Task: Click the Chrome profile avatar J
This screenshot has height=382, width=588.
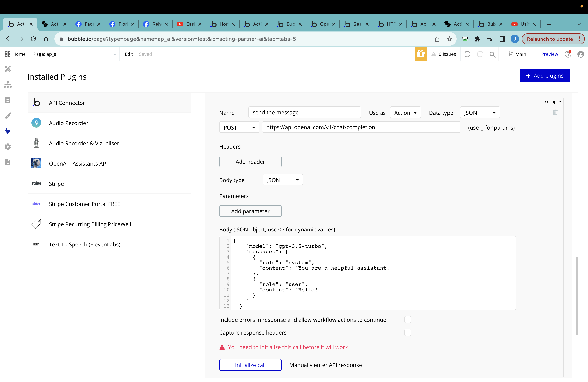Action: [x=515, y=39]
